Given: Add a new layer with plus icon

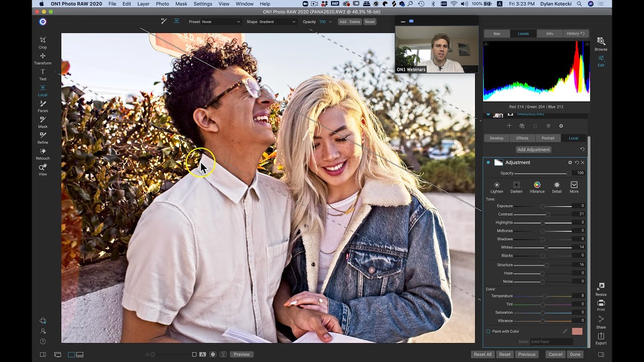Looking at the screenshot, I should (x=509, y=126).
